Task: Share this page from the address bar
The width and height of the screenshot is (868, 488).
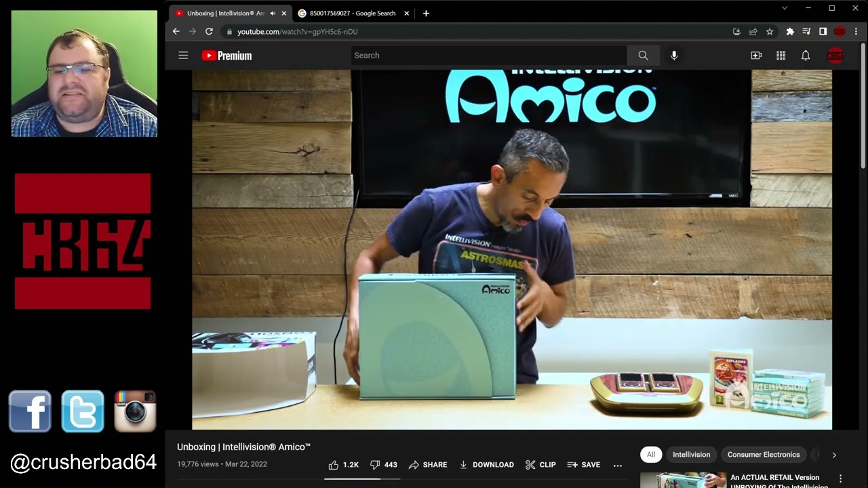Action: (x=753, y=31)
